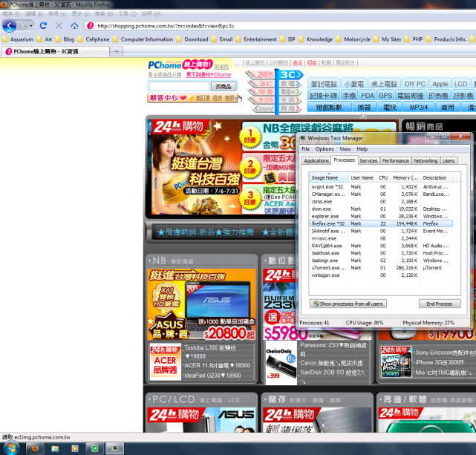Switch to the Performance tab

[395, 161]
